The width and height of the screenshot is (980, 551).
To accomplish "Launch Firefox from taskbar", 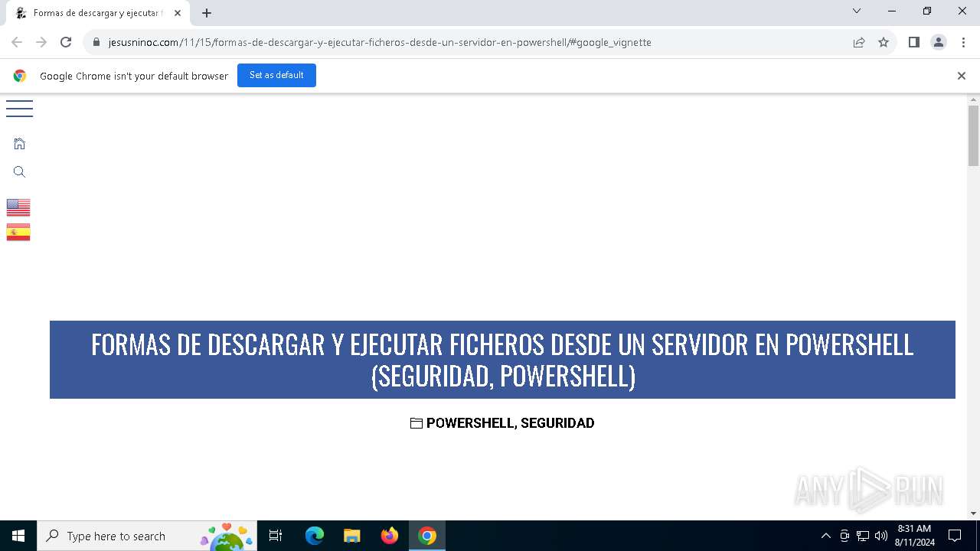I will [390, 536].
